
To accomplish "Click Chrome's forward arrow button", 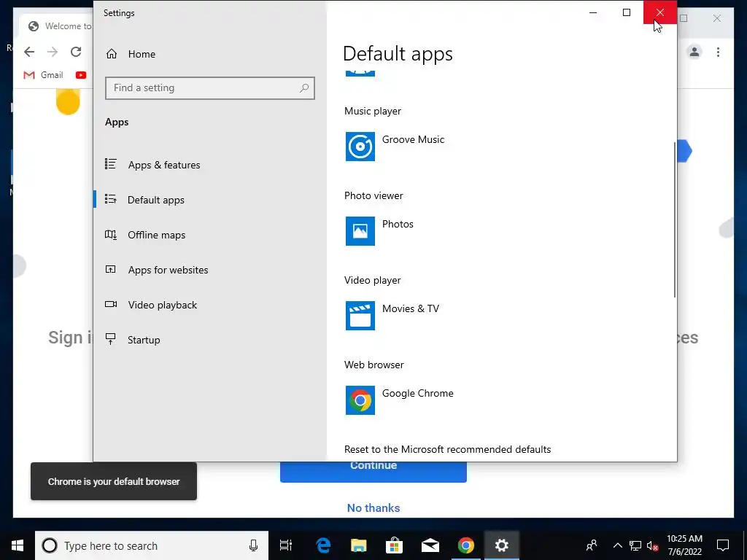I will [x=53, y=52].
